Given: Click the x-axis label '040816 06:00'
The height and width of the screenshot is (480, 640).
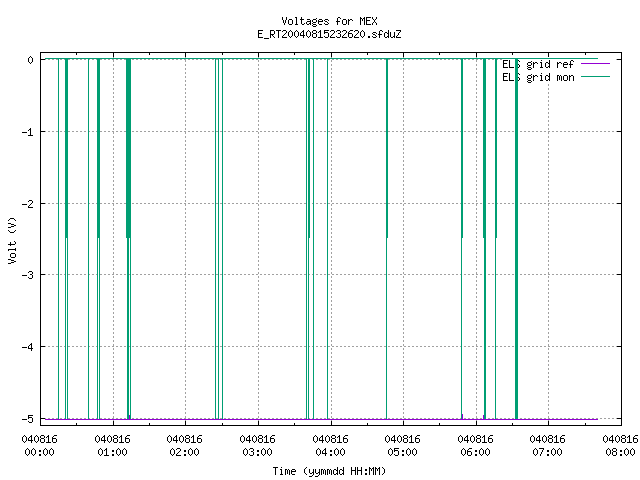Looking at the screenshot, I should coord(476,446).
